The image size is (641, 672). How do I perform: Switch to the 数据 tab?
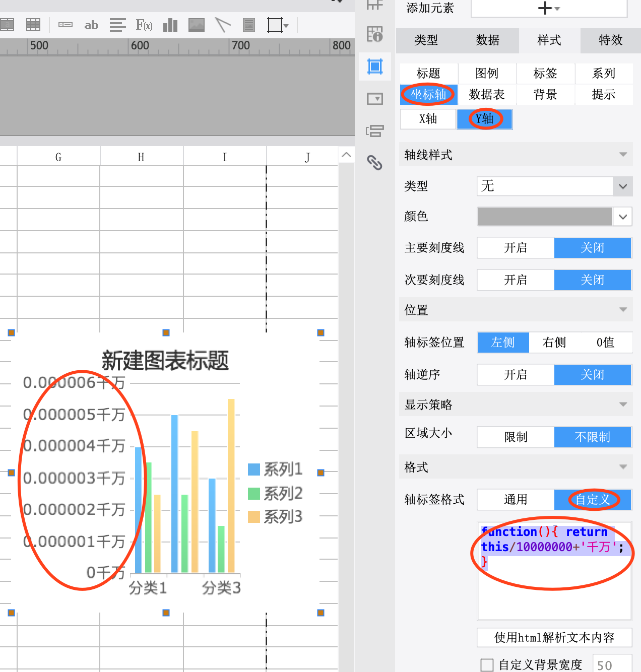pos(488,40)
